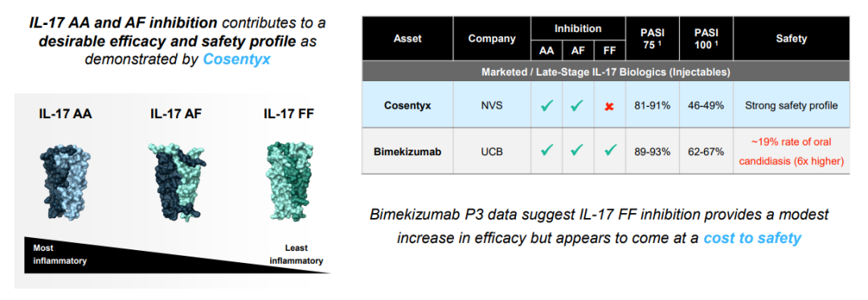Select the Company column header
This screenshot has height=300, width=868.
tap(492, 39)
